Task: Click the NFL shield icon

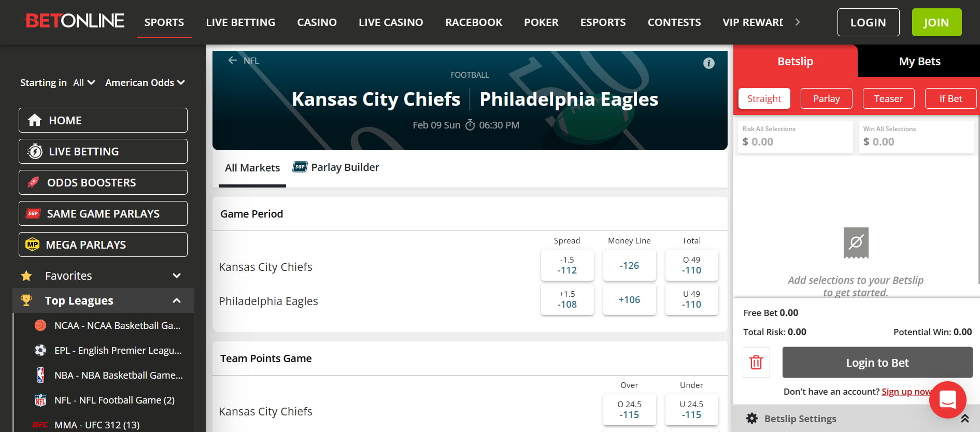Action: (x=40, y=400)
